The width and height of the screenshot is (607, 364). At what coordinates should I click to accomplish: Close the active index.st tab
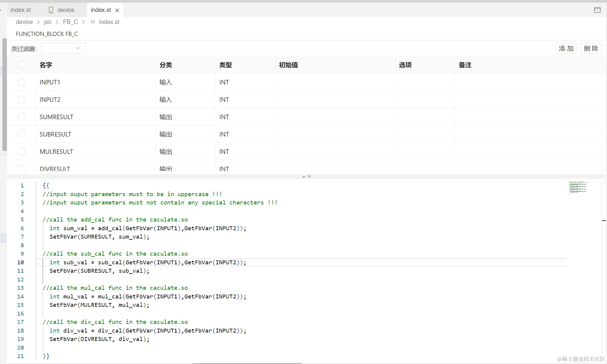[x=117, y=10]
